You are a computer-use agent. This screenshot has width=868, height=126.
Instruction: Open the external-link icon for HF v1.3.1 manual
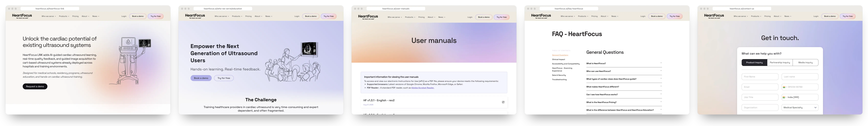coord(503,102)
